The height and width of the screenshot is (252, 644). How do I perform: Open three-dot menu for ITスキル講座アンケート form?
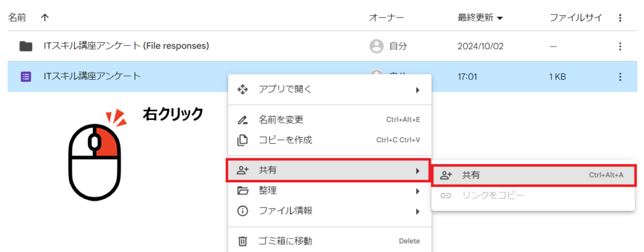coord(620,77)
